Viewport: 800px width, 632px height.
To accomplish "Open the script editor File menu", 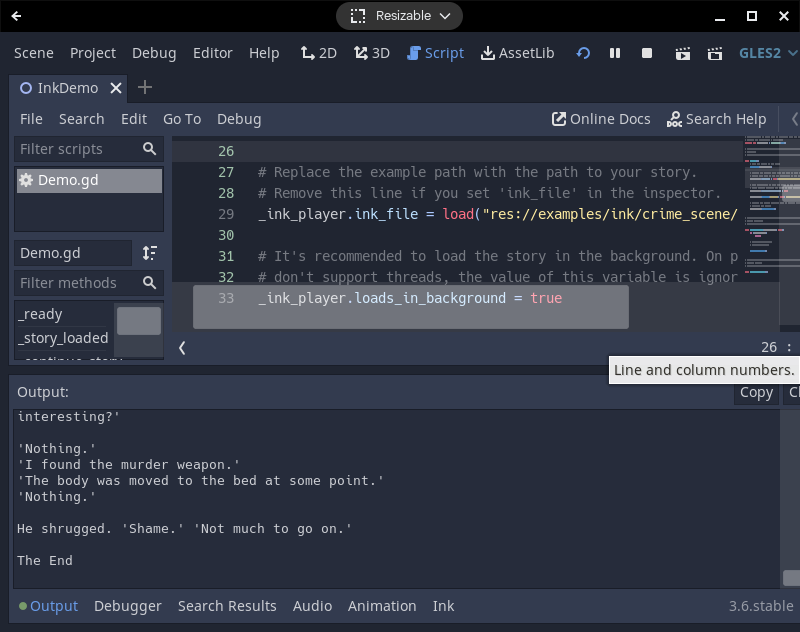I will 31,119.
